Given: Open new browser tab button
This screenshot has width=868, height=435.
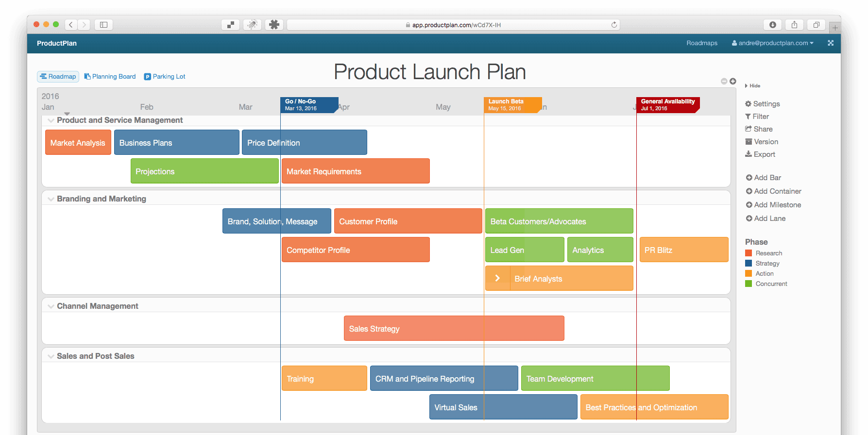Looking at the screenshot, I should pyautogui.click(x=835, y=28).
